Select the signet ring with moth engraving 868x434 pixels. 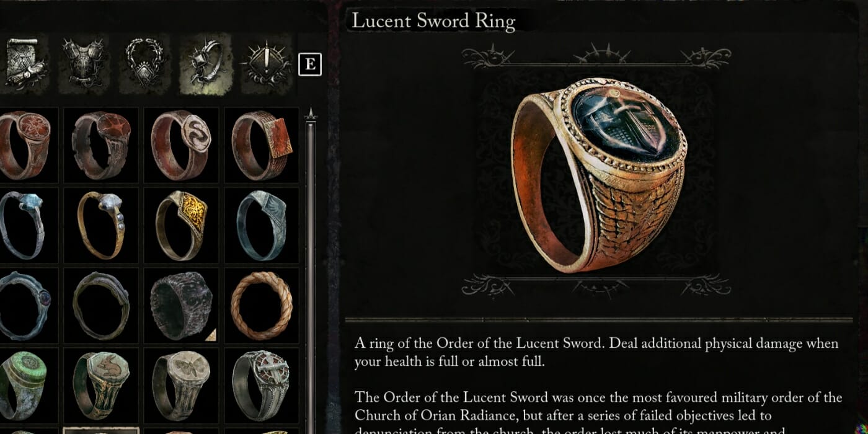coord(182,385)
